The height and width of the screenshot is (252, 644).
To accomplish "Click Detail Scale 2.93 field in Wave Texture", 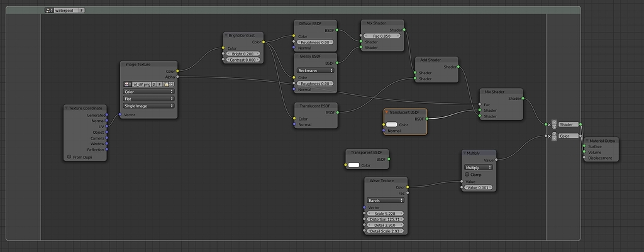I will click(x=386, y=231).
